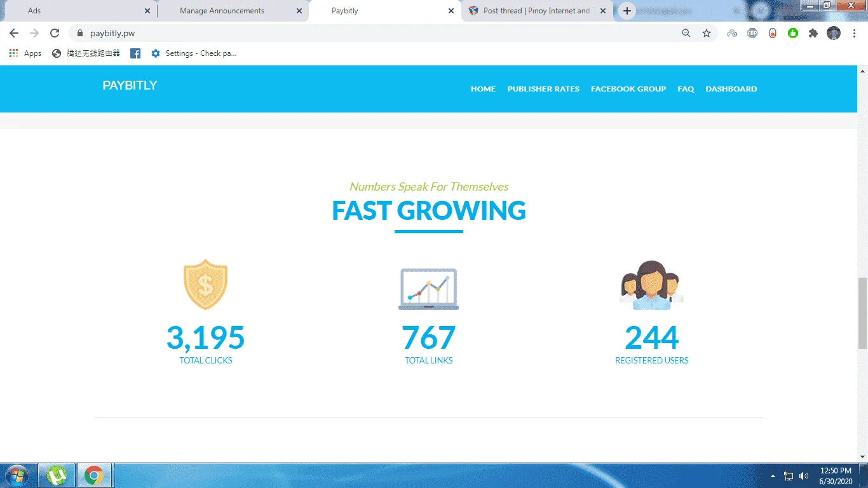Click the browser forward arrow
868x488 pixels.
(x=34, y=33)
